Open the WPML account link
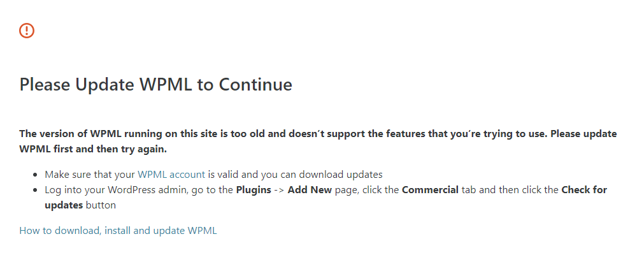This screenshot has height=262, width=644. click(x=171, y=174)
